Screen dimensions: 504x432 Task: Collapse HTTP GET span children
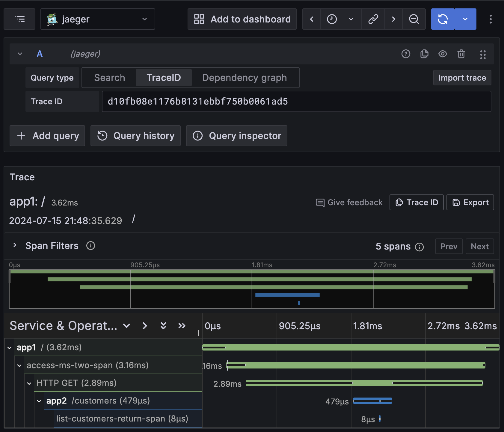pos(29,383)
